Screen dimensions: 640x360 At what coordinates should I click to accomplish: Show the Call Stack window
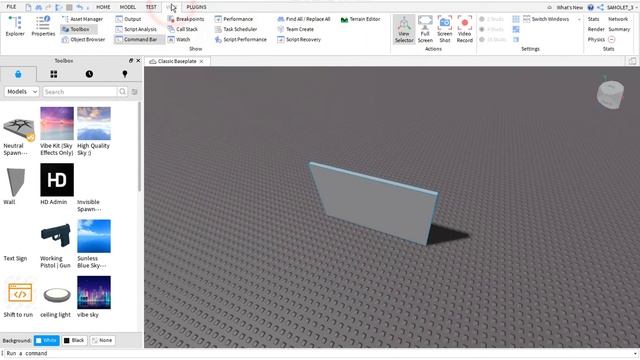pos(182,29)
